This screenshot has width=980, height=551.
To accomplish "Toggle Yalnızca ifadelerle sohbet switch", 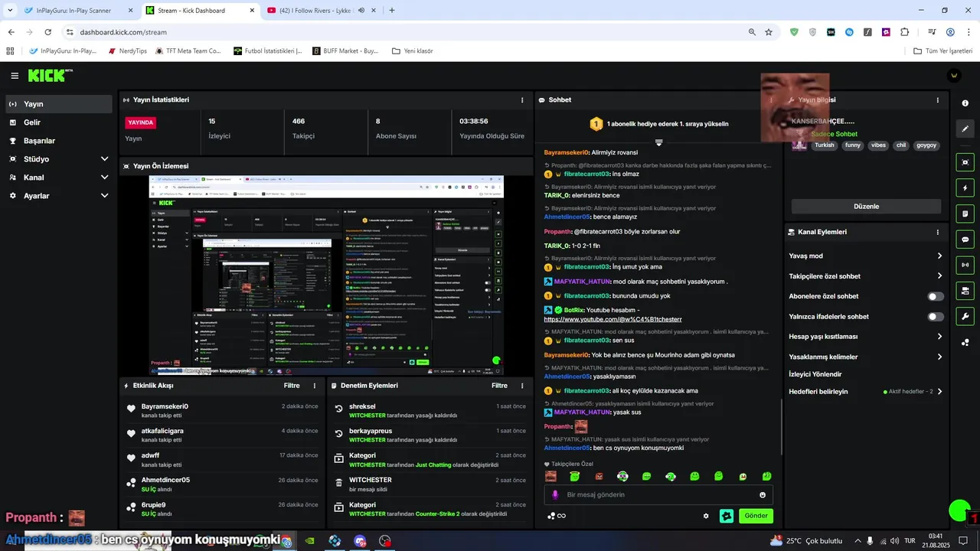I will click(x=936, y=317).
